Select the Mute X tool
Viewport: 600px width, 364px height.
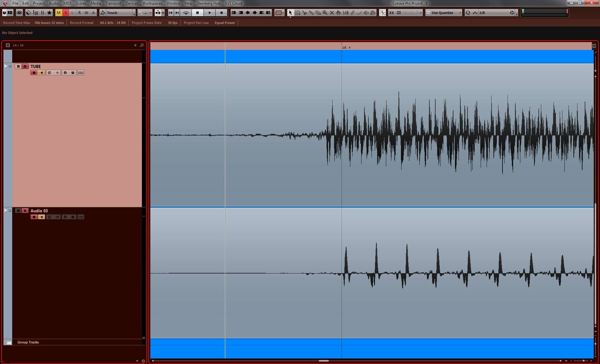pyautogui.click(x=332, y=13)
